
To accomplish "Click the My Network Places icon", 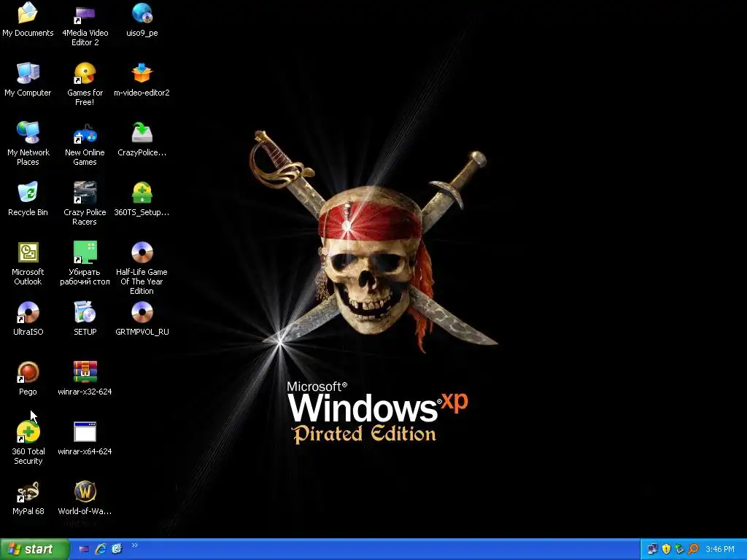I will 28,133.
